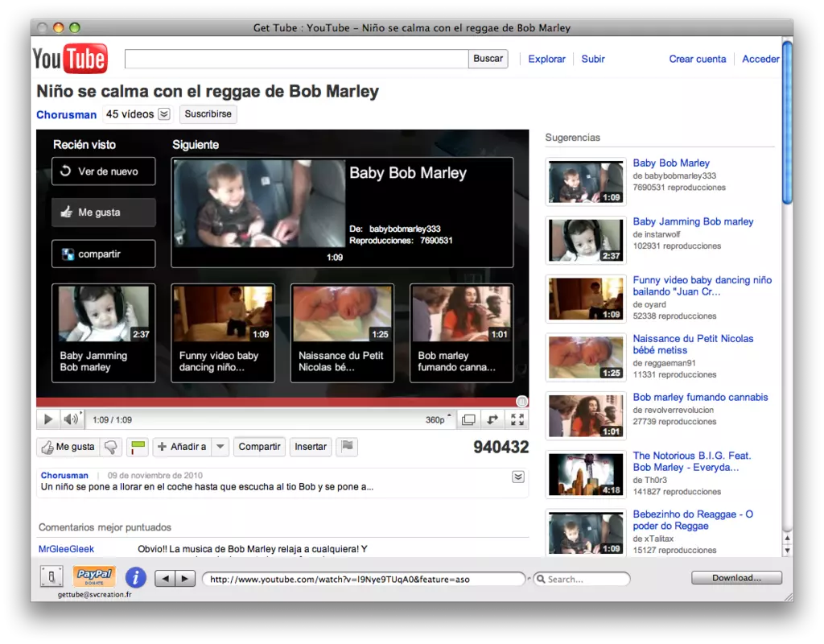This screenshot has width=824, height=644.
Task: Open Naissance du Petit Nicolas card in player
Action: pyautogui.click(x=342, y=332)
